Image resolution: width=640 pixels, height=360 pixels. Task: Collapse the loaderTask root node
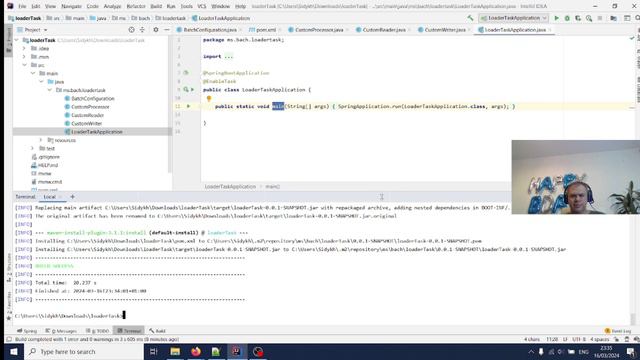pos(17,40)
